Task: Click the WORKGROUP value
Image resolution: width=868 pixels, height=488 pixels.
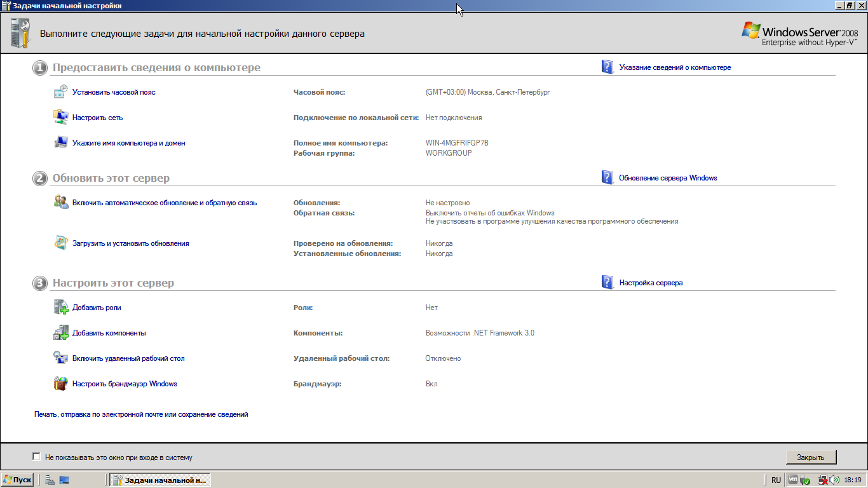Action: point(449,153)
